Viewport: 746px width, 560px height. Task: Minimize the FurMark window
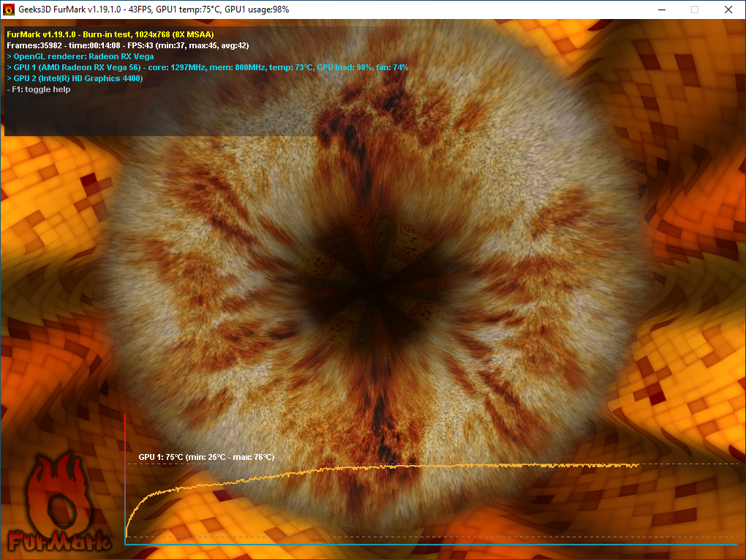661,10
